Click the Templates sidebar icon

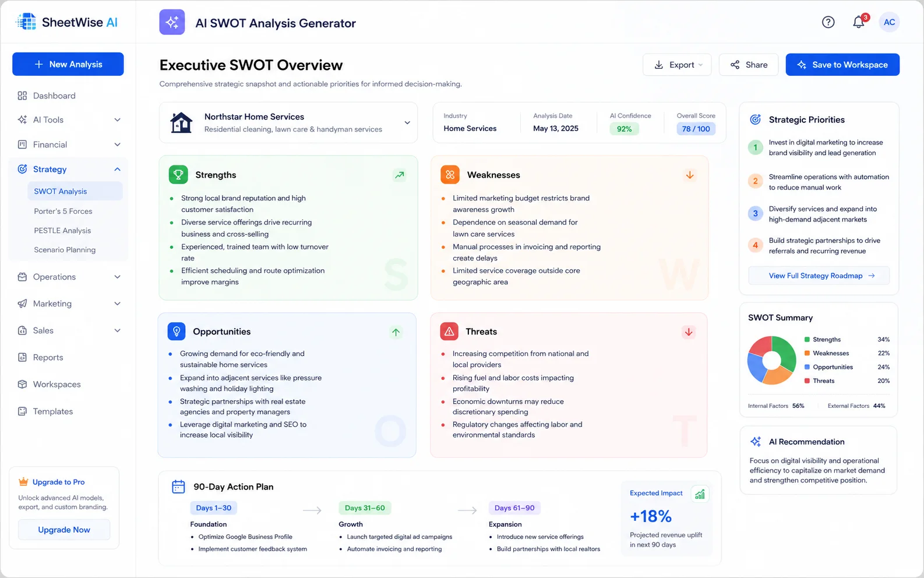[x=22, y=411]
